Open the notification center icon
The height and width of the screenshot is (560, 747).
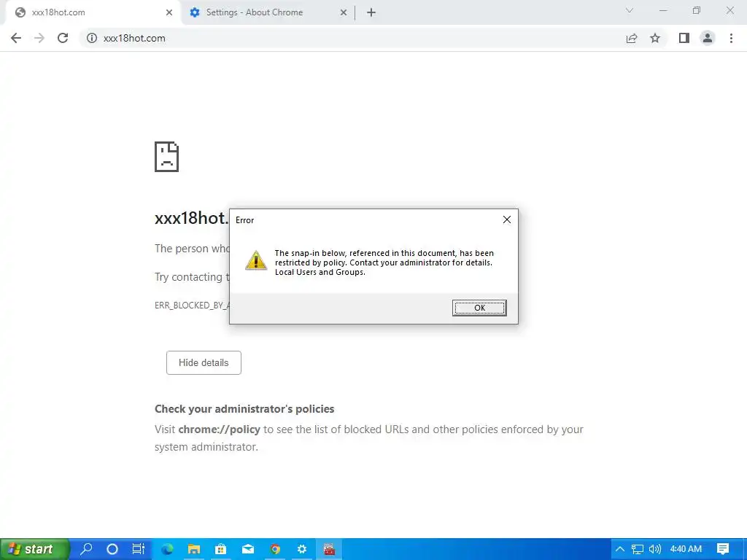point(723,549)
